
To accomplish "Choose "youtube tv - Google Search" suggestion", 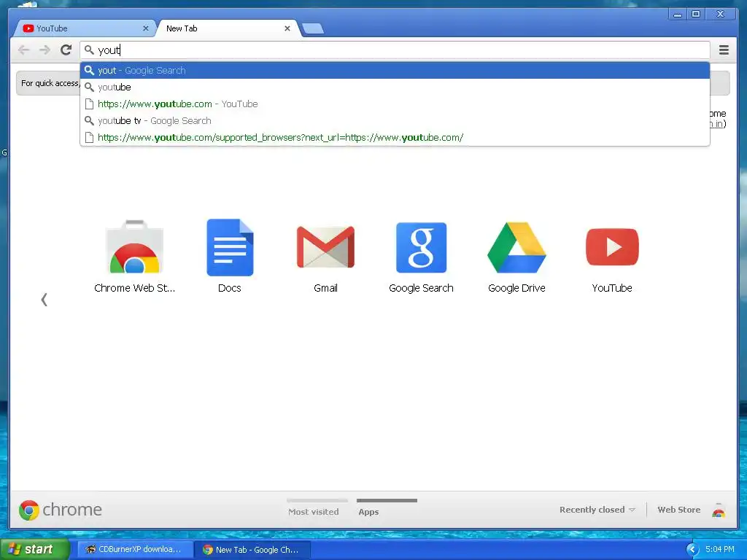I will click(395, 120).
